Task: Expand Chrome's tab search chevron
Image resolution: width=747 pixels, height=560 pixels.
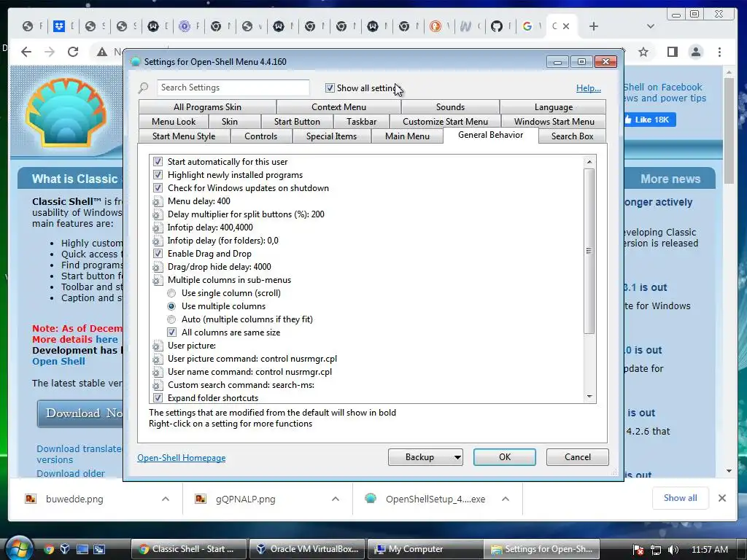Action: coord(650,26)
